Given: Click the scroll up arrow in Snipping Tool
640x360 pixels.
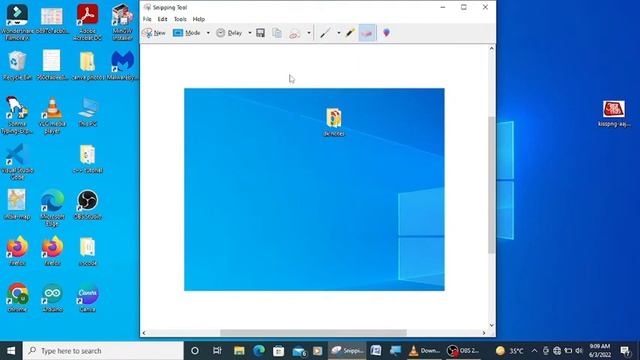Looking at the screenshot, I should tap(491, 48).
